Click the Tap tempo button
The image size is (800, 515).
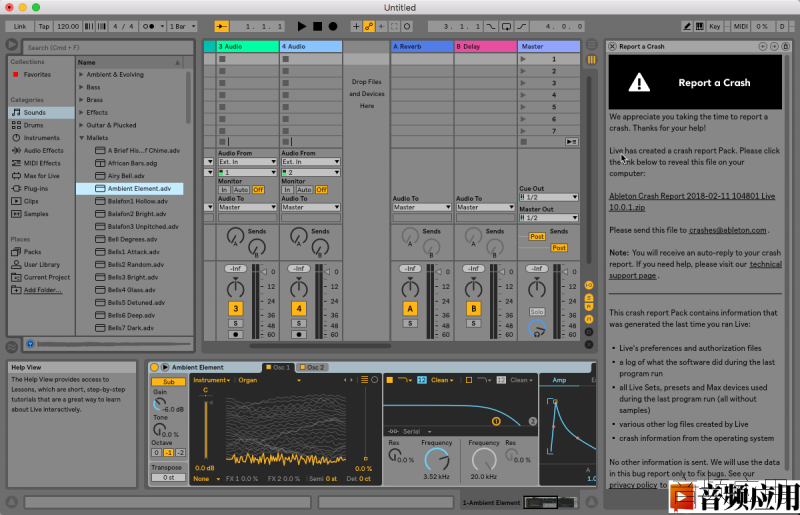point(44,27)
